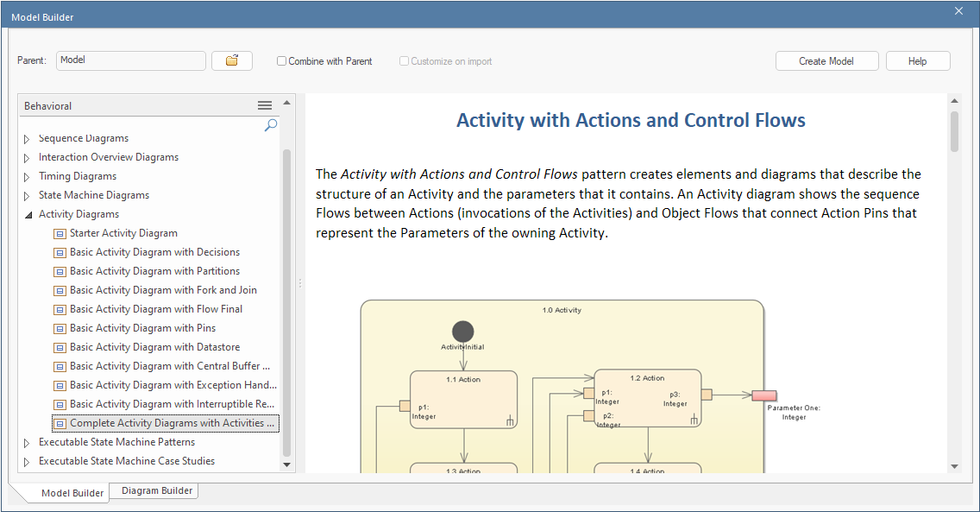
Task: Click icon next to Basic Activity Diagram with Datastore
Action: coord(60,347)
